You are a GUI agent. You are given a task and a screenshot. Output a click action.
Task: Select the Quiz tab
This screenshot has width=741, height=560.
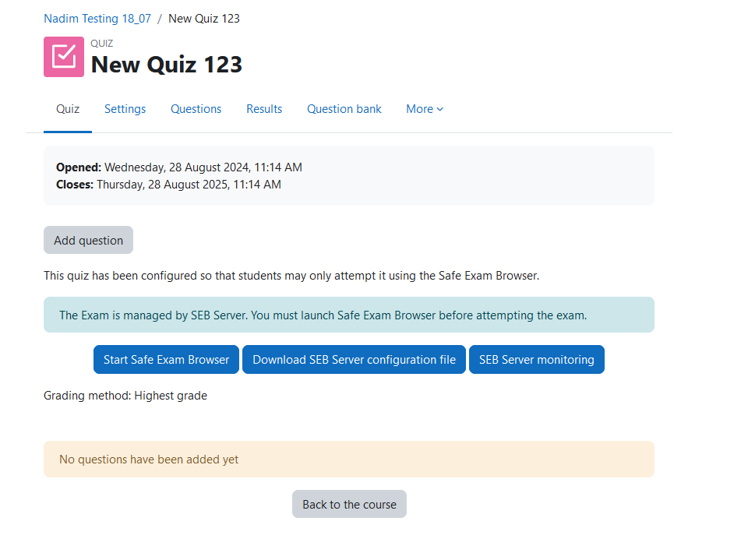(68, 109)
